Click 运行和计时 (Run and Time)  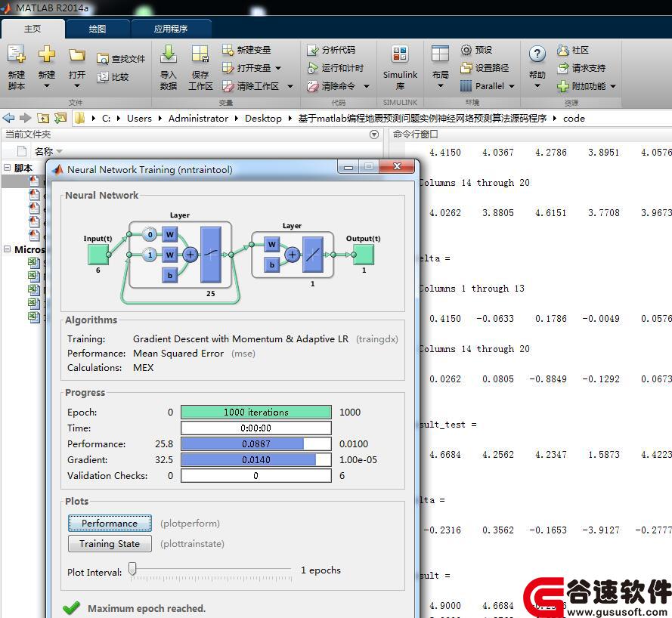pyautogui.click(x=336, y=68)
